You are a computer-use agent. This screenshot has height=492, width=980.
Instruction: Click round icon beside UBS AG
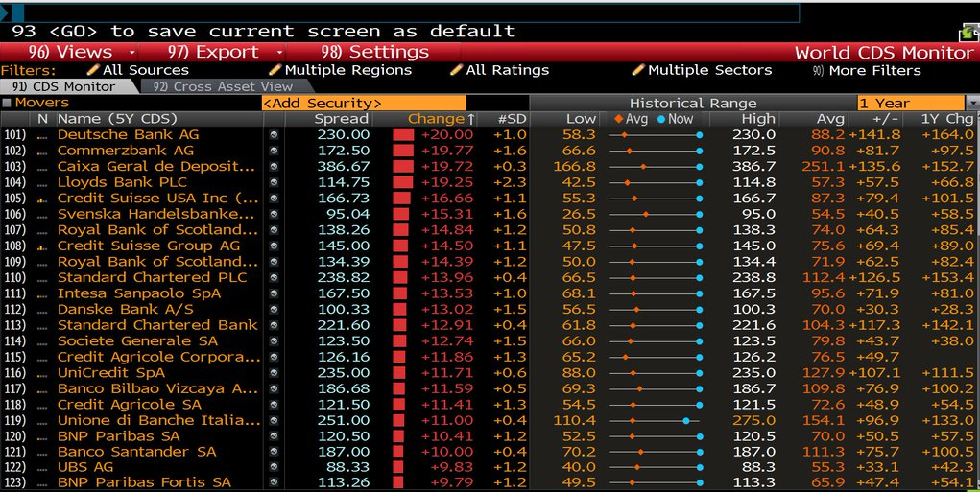[x=274, y=467]
